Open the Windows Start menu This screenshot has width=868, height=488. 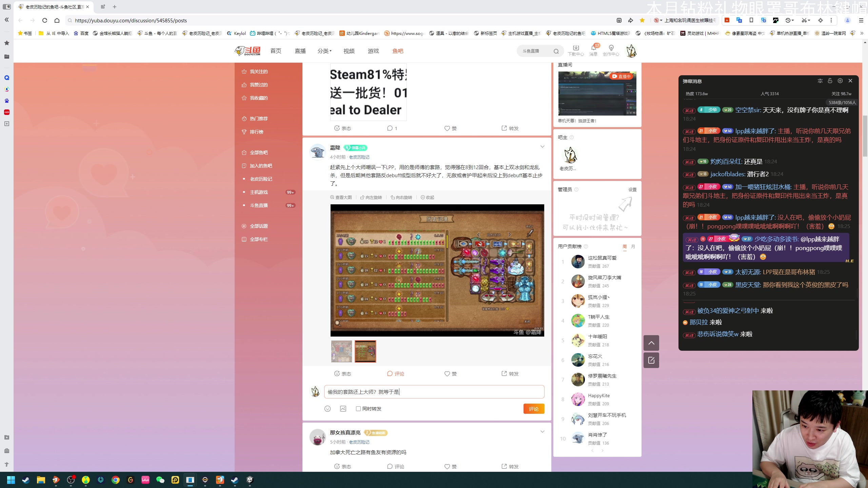tap(11, 480)
